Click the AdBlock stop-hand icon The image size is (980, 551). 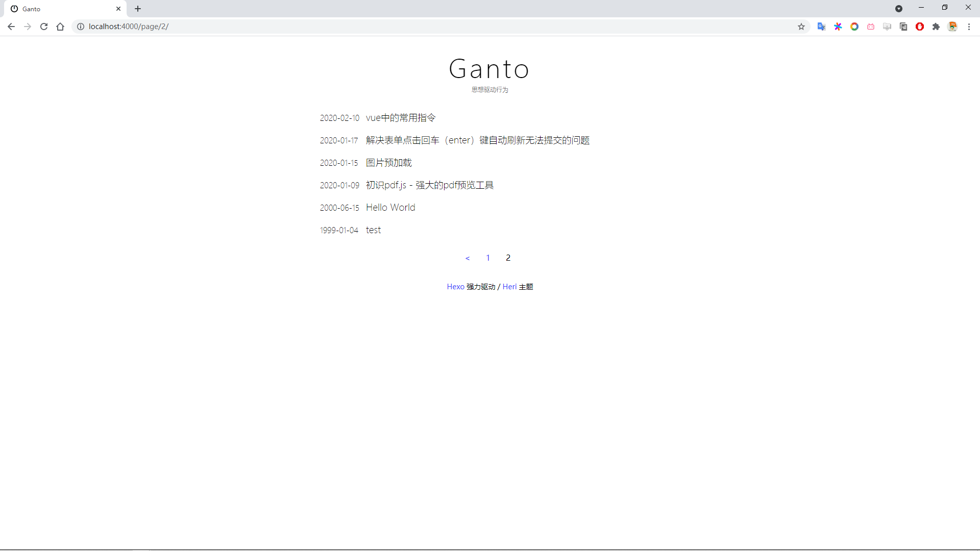coord(920,27)
